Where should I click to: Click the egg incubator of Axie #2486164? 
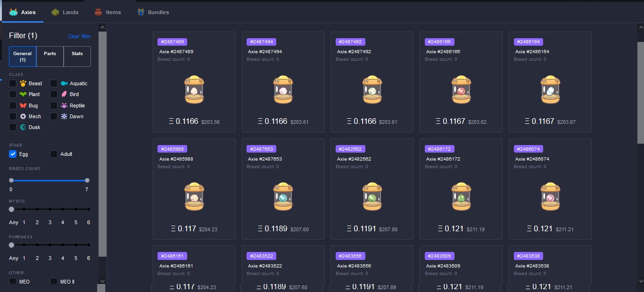coord(550,89)
